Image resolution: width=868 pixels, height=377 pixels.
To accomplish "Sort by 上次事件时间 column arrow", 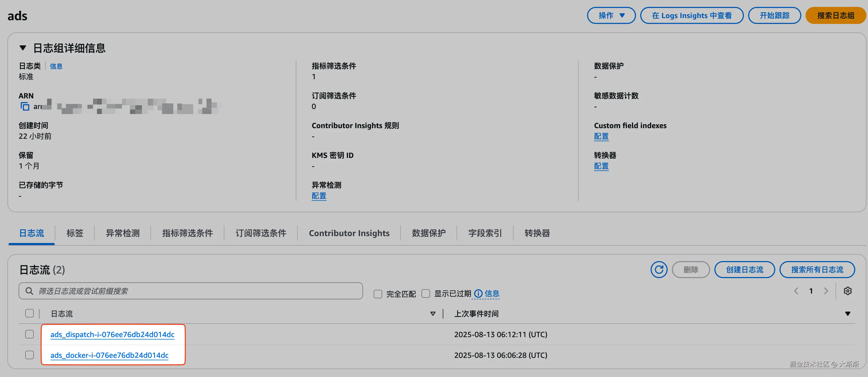I will click(848, 314).
